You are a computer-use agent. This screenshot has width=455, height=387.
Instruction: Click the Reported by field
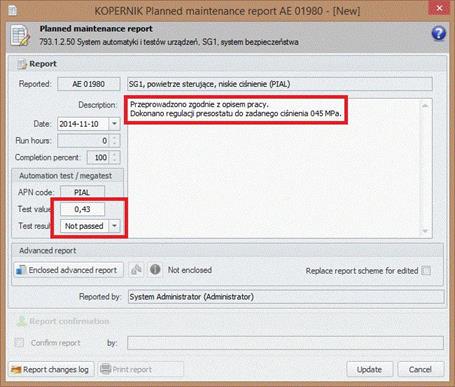click(x=286, y=297)
